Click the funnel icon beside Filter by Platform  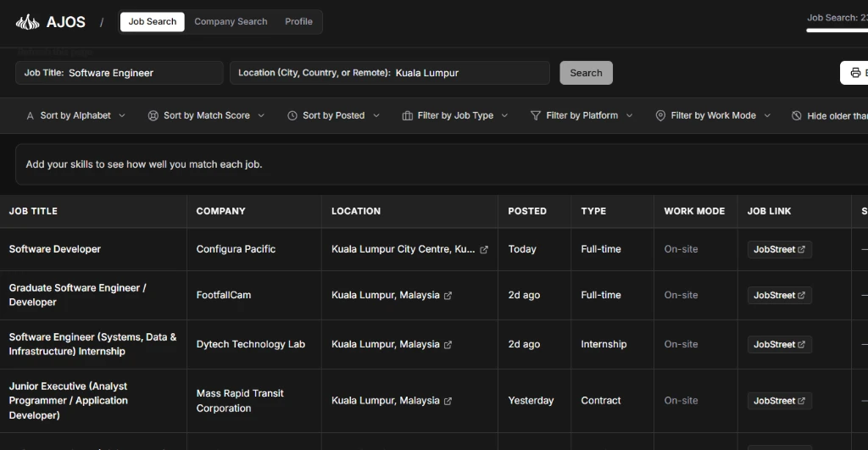click(x=536, y=116)
